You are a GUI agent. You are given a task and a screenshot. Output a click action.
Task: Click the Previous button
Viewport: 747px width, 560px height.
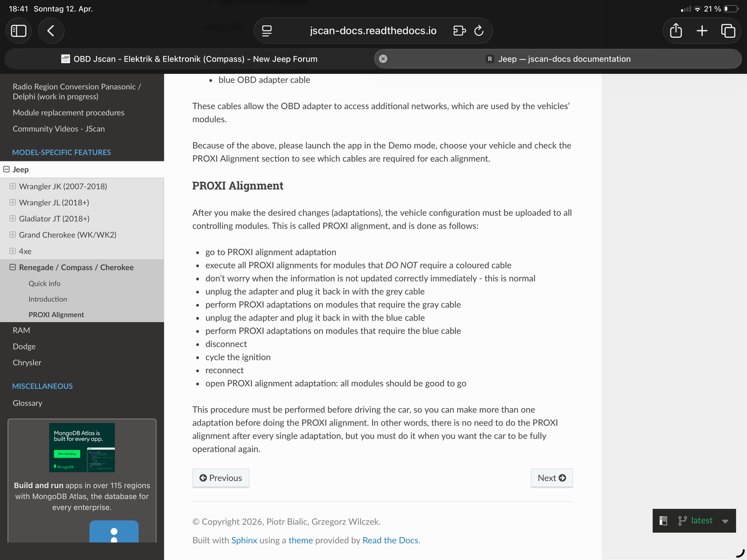click(221, 478)
